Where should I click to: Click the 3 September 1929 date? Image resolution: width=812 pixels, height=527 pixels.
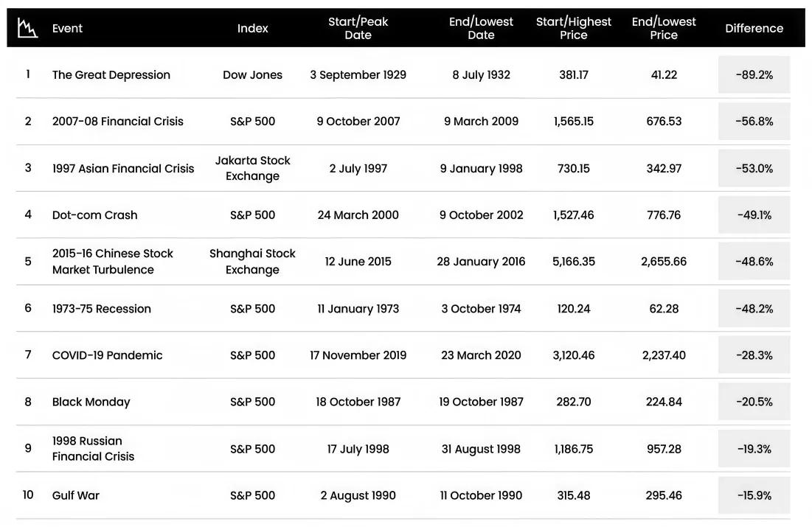[x=358, y=75]
